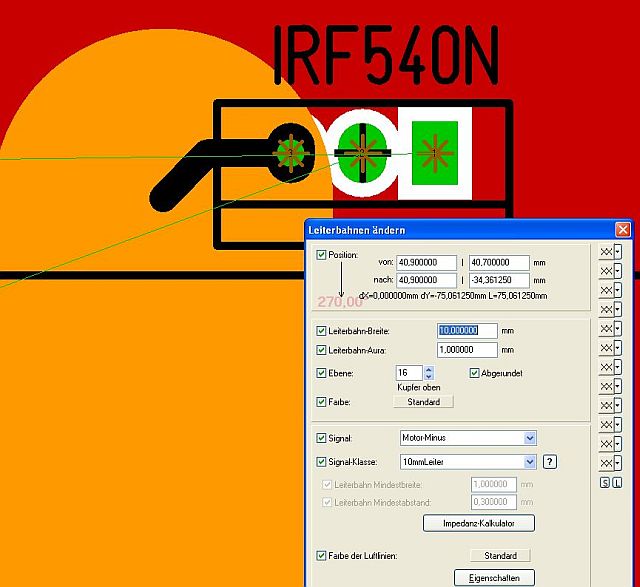
Task: Click the dX dY length readout text
Action: coord(453,296)
